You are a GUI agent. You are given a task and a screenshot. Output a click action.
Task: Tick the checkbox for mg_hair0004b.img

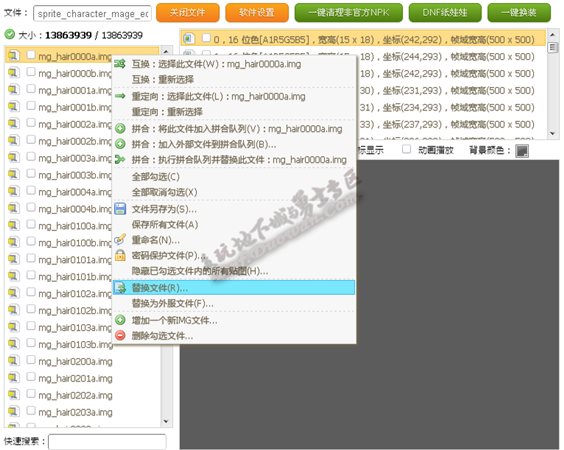[31, 208]
